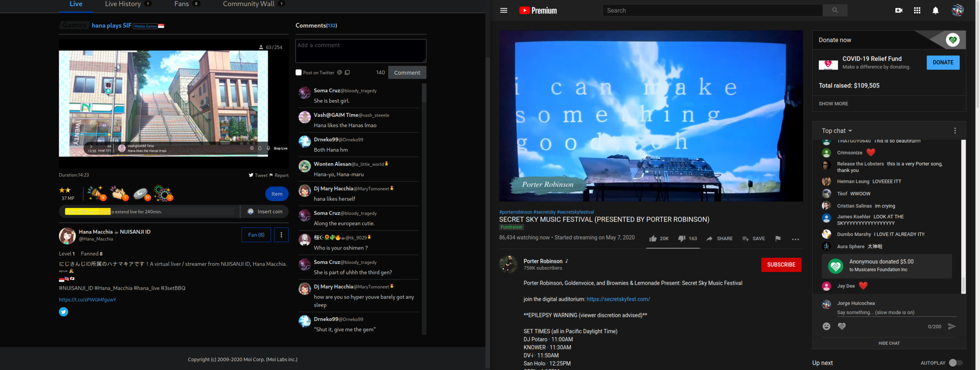Expand Show More in donation panel
Image resolution: width=980 pixels, height=370 pixels.
833,104
